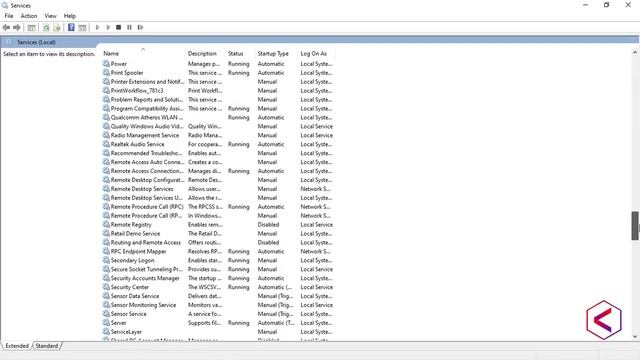Open the View menu
The width and height of the screenshot is (640, 360).
point(50,16)
